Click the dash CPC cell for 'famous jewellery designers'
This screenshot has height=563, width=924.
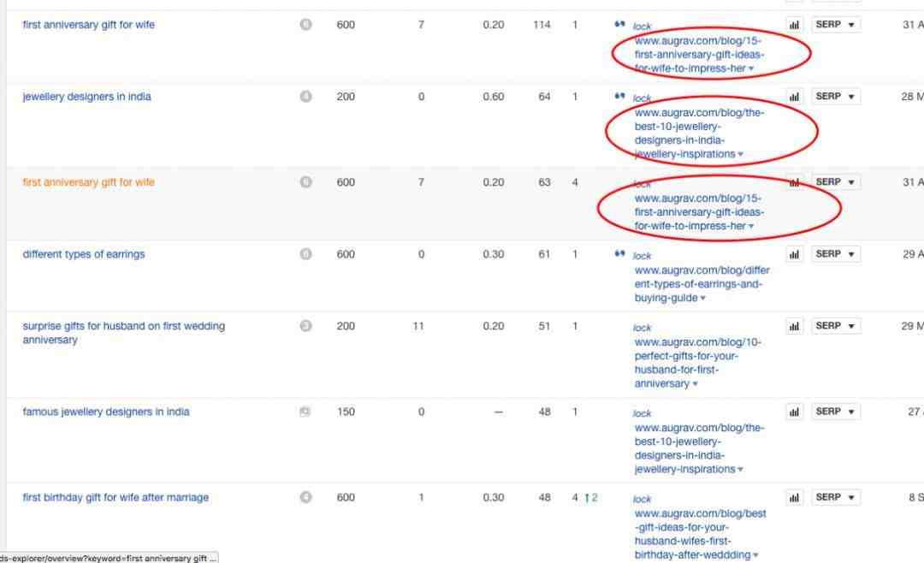(x=499, y=412)
